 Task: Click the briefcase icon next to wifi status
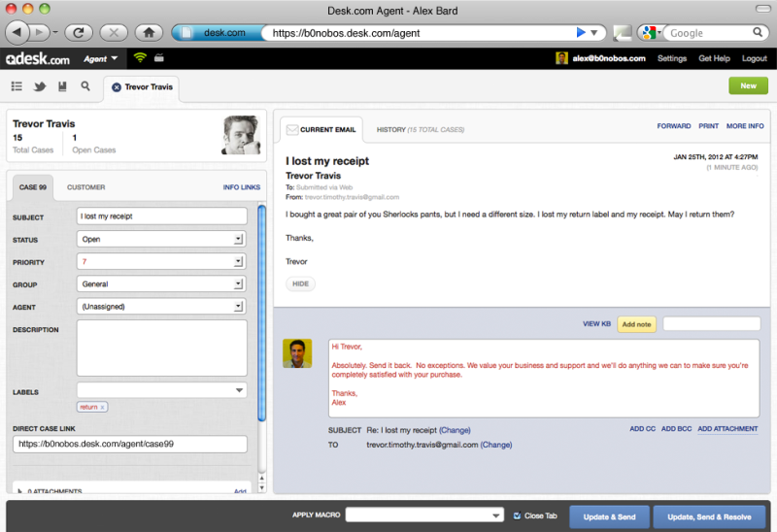pyautogui.click(x=159, y=58)
